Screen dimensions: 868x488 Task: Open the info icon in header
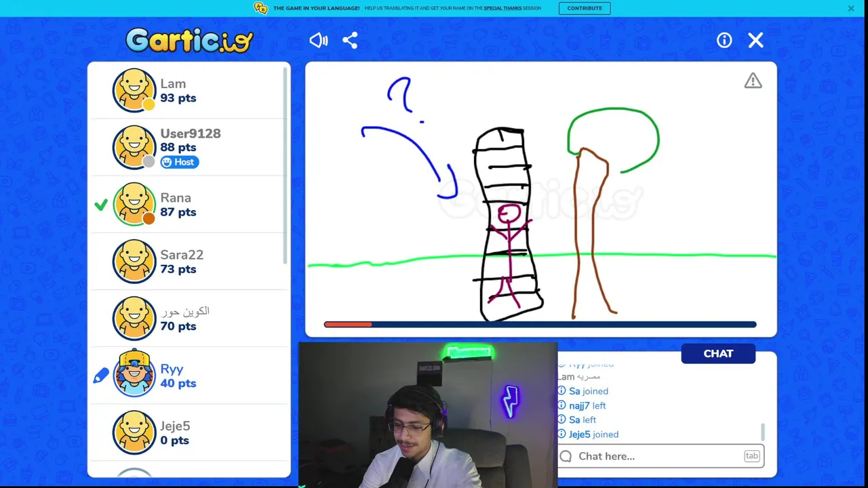coord(724,41)
